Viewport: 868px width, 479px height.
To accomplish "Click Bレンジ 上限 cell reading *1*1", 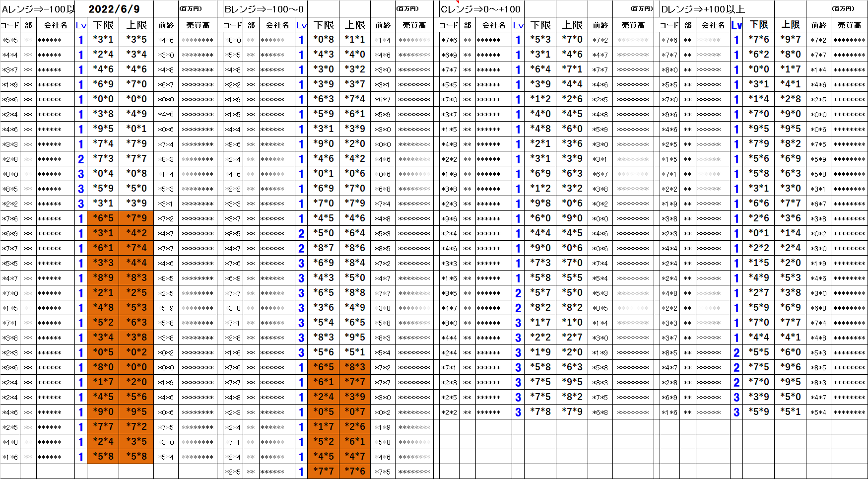I will click(x=355, y=39).
